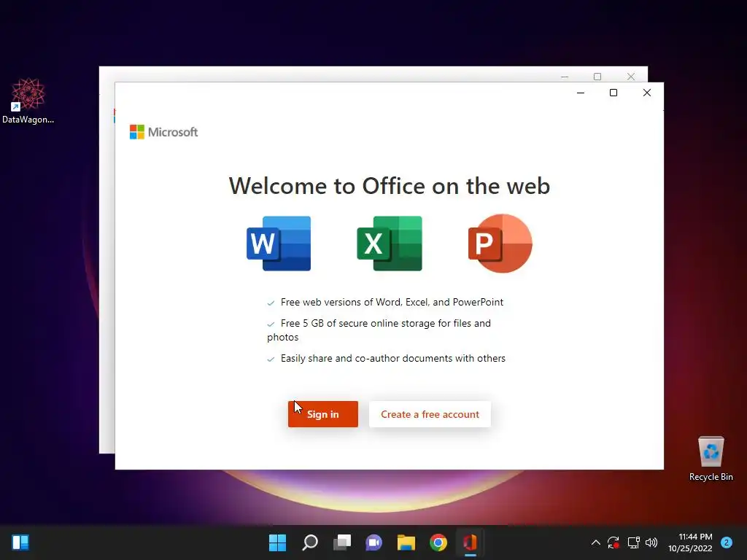Open the notification count badge
The width and height of the screenshot is (747, 560).
[x=727, y=542]
